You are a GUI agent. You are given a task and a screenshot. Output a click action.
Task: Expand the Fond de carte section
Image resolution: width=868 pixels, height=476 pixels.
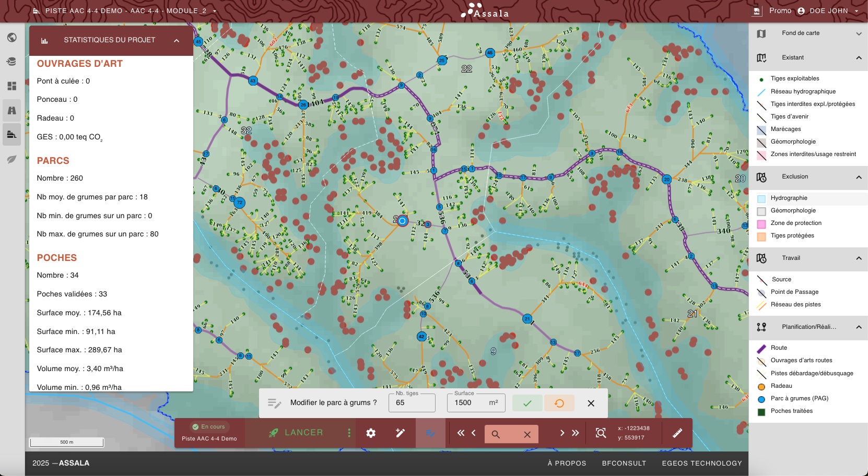pos(859,33)
